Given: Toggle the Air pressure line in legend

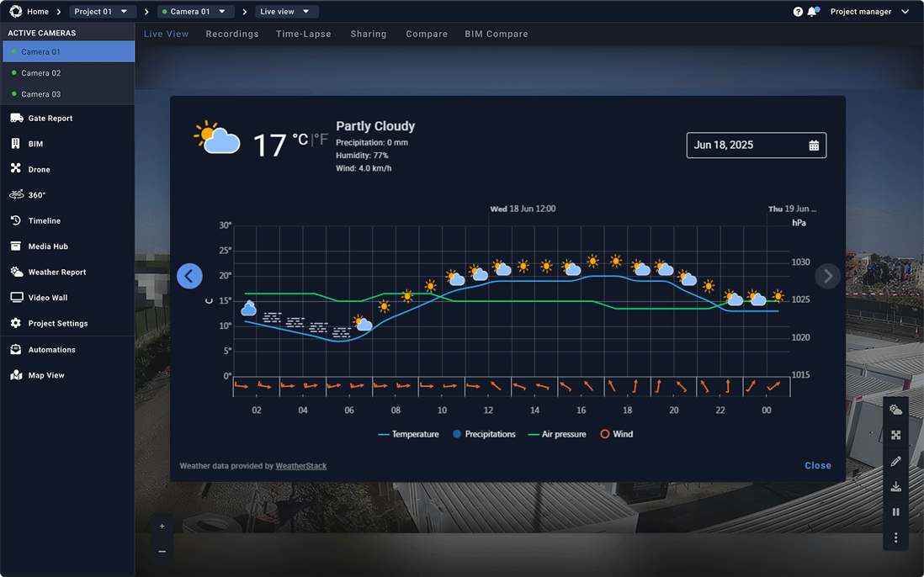Looking at the screenshot, I should tap(557, 434).
